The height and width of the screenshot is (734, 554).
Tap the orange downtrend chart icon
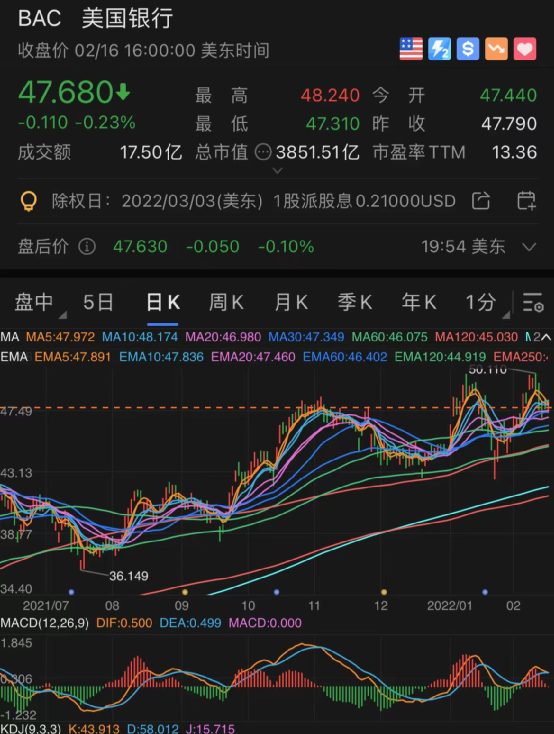pyautogui.click(x=496, y=49)
